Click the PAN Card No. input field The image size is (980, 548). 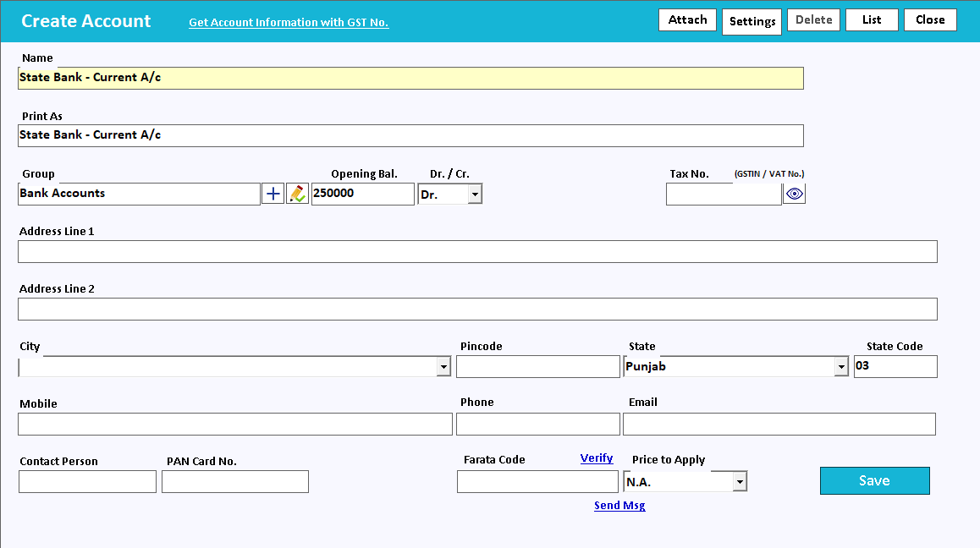pyautogui.click(x=235, y=482)
